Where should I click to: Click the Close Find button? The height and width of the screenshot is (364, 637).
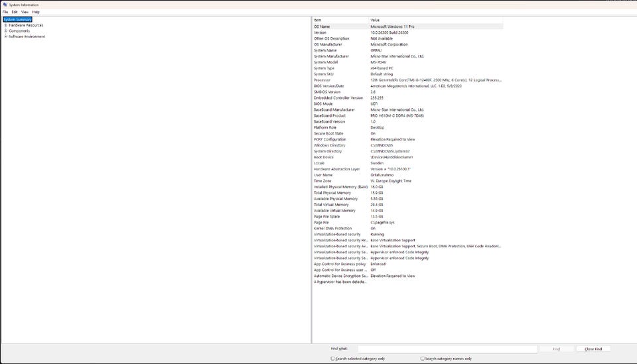tap(593, 349)
